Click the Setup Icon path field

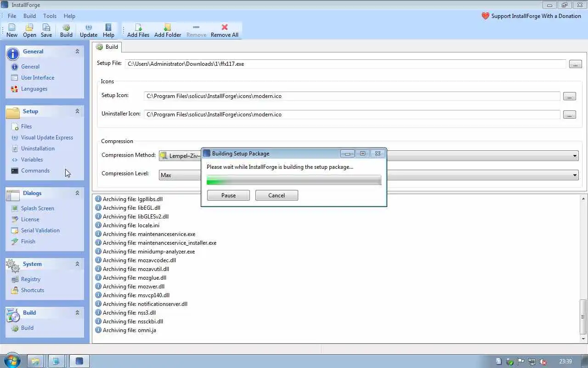pyautogui.click(x=352, y=96)
